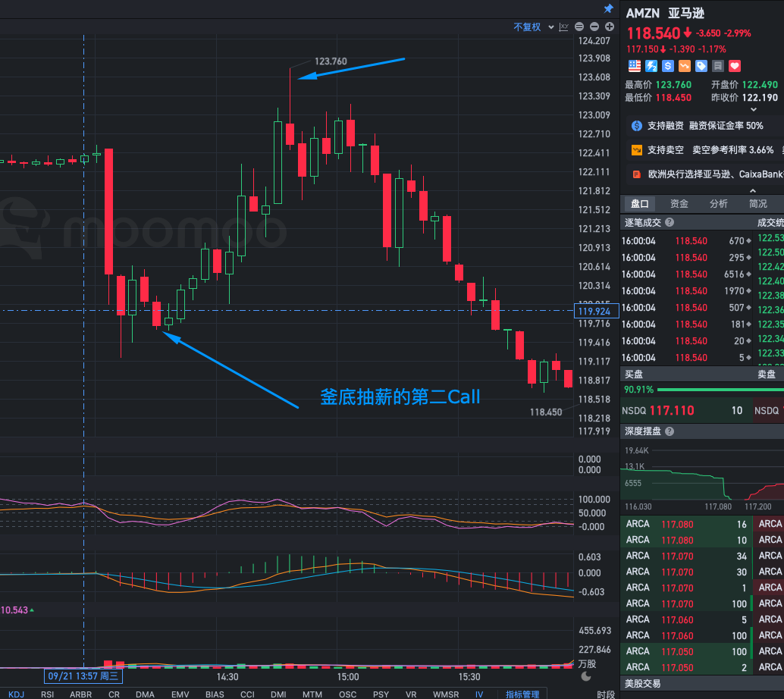Select the OSC indicator
Screen dimensions: 784x699
(347, 694)
